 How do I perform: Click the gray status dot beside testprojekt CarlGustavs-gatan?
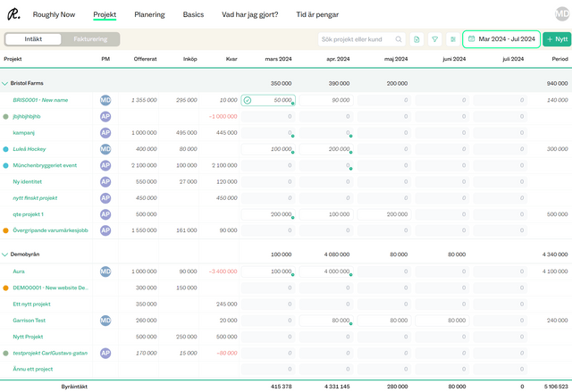click(x=5, y=353)
